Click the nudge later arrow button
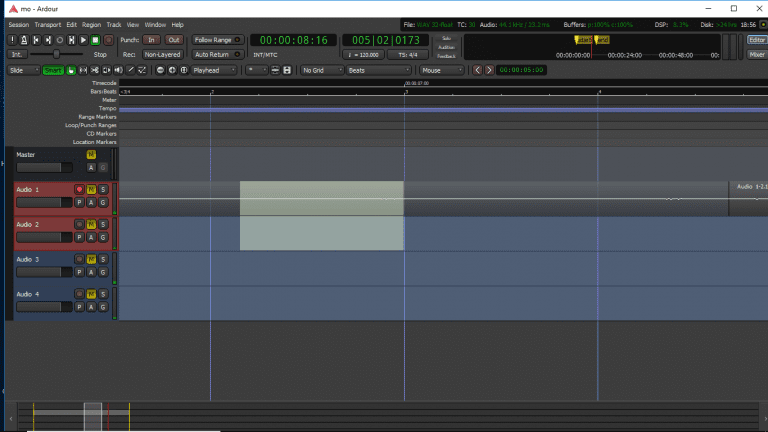Viewport: 768px width, 432px height. tap(489, 70)
